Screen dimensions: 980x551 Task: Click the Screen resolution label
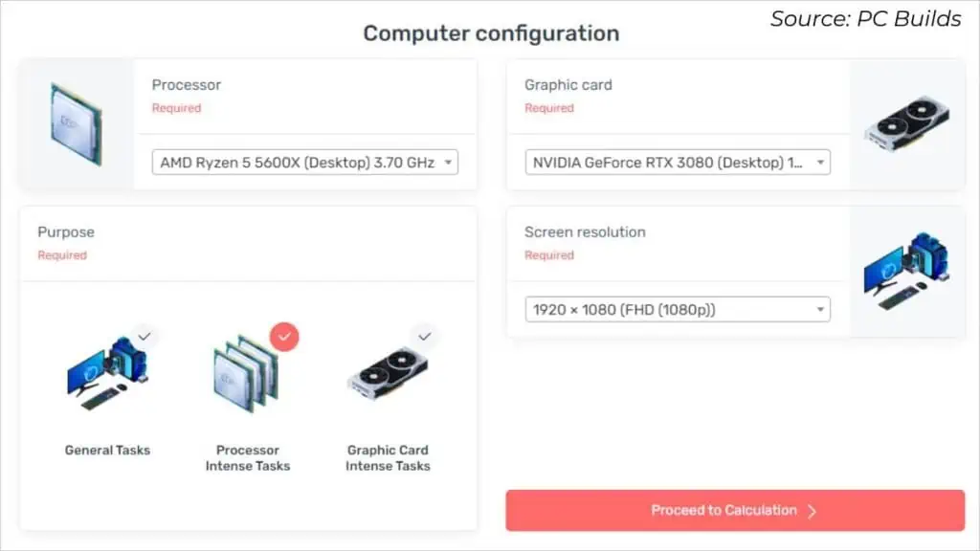(x=585, y=232)
